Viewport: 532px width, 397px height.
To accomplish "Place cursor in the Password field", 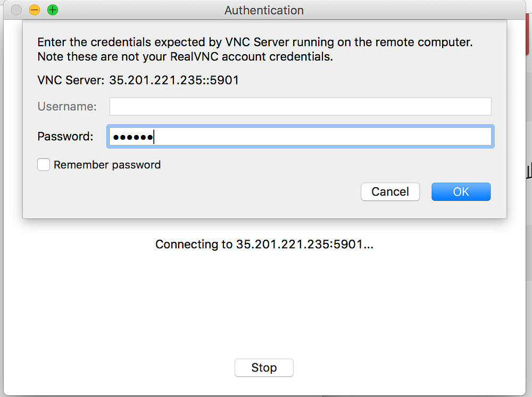I will 300,137.
